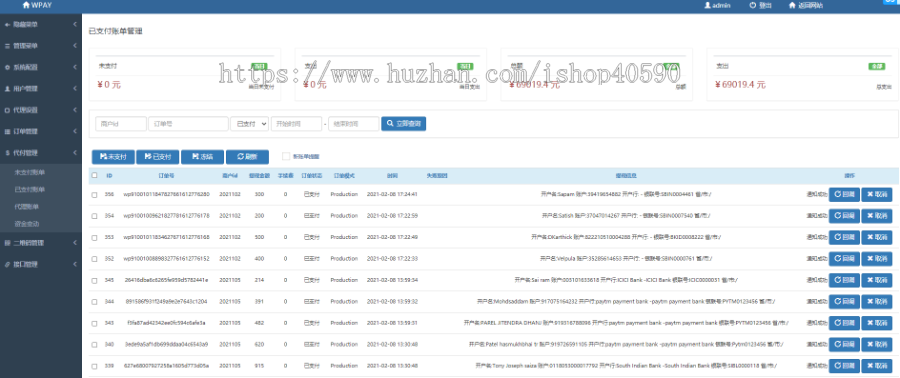Click 取消 X button for row 344
Viewport: 900px width, 378px height.
coord(876,301)
